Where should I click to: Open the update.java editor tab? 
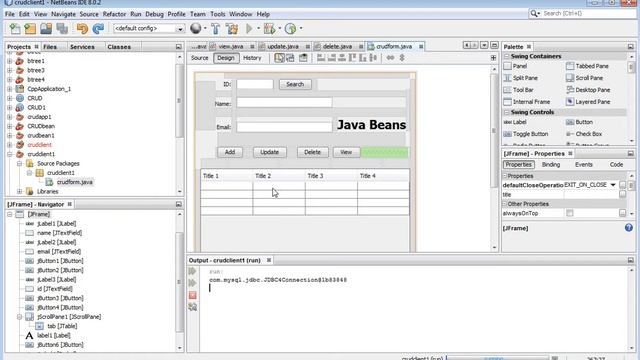point(282,47)
